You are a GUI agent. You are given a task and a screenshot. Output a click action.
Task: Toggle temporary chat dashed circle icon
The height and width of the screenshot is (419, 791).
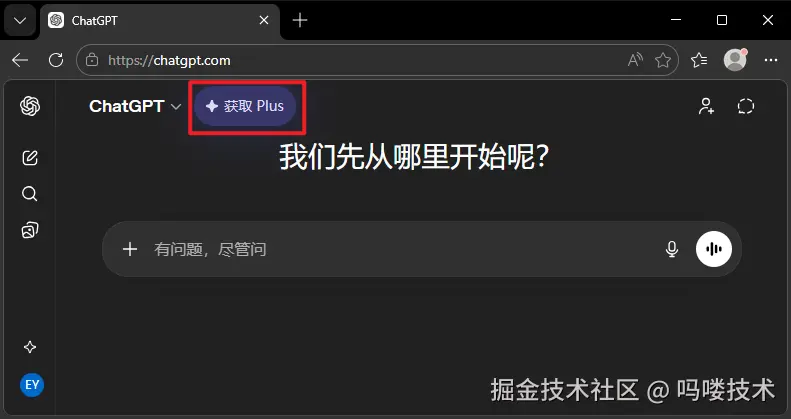coord(746,106)
